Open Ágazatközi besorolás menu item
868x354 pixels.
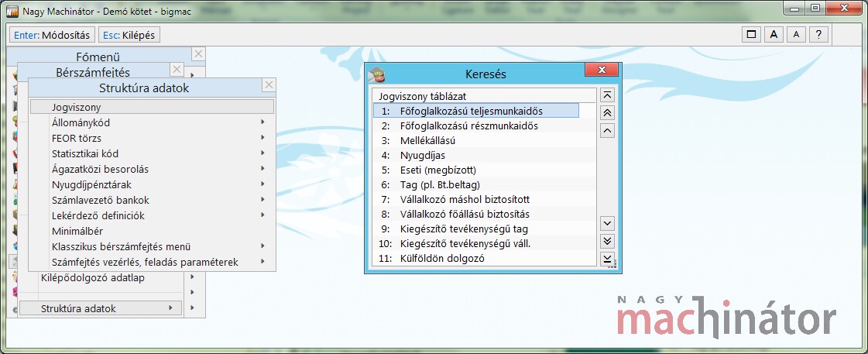point(152,169)
